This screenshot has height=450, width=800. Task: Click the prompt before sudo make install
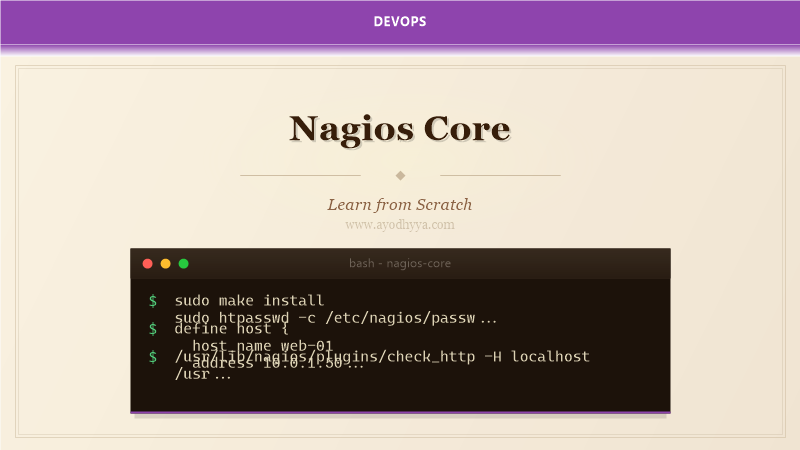pos(153,301)
